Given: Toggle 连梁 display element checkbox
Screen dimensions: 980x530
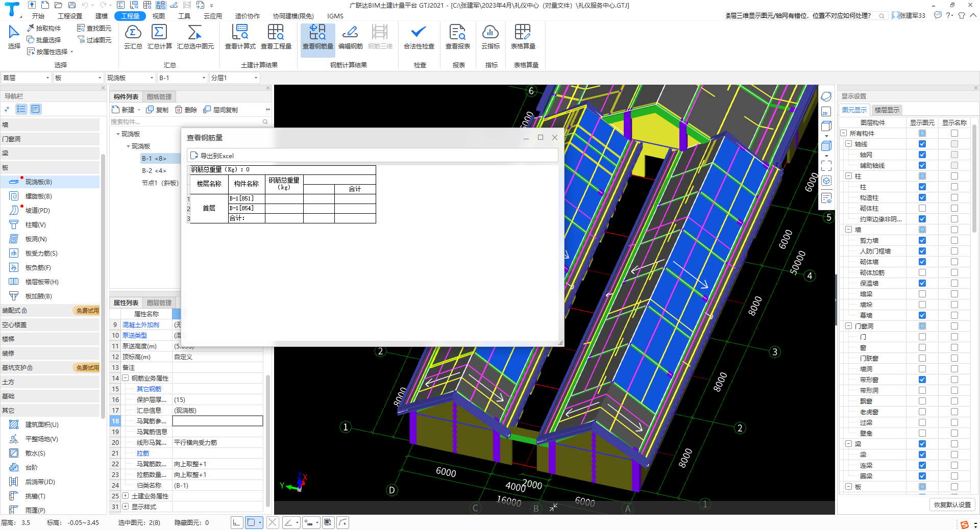Looking at the screenshot, I should coord(922,465).
